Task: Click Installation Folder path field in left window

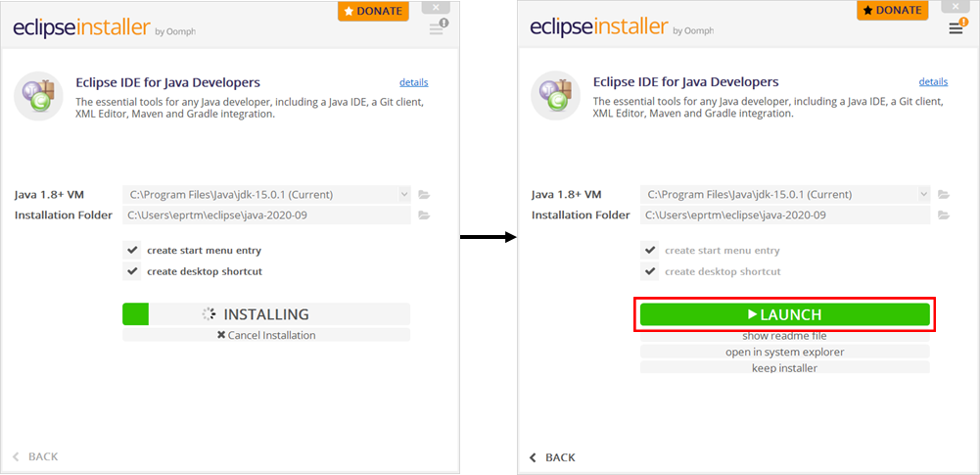Action: click(267, 215)
